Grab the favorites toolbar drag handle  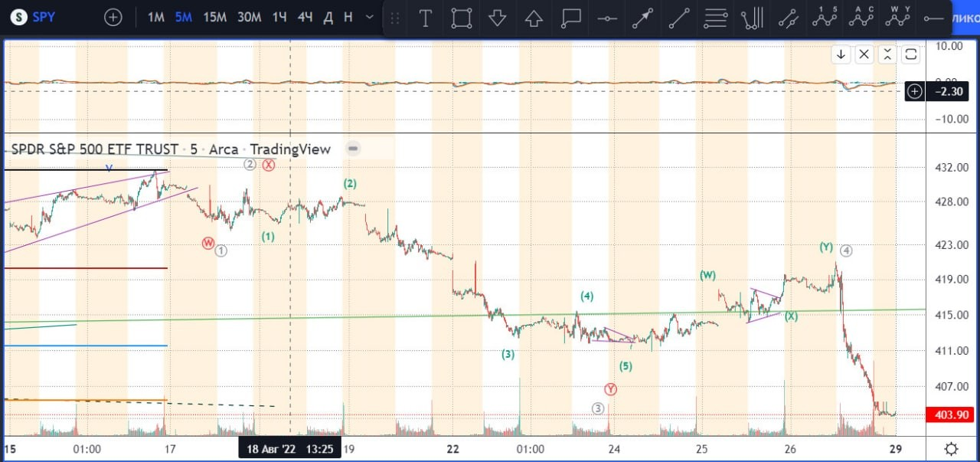395,18
